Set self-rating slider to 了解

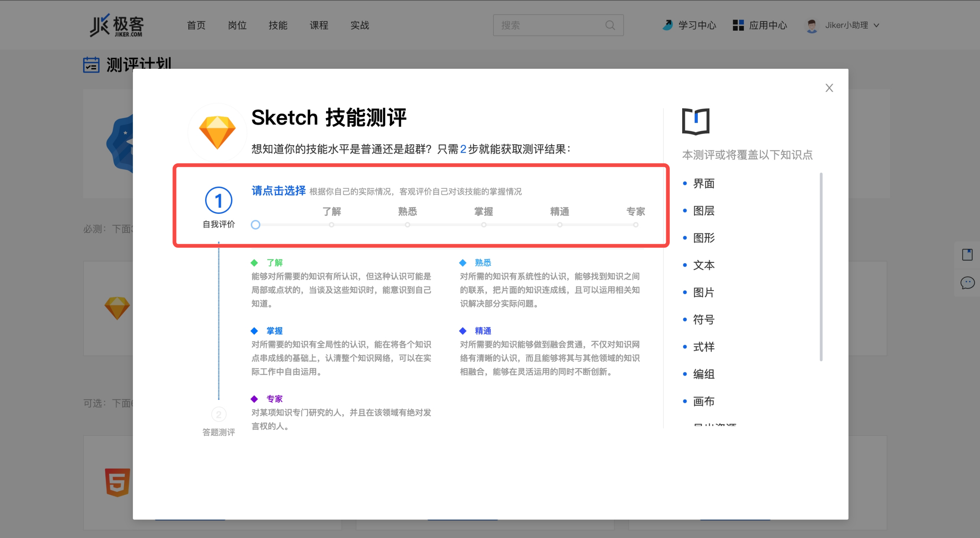point(332,225)
